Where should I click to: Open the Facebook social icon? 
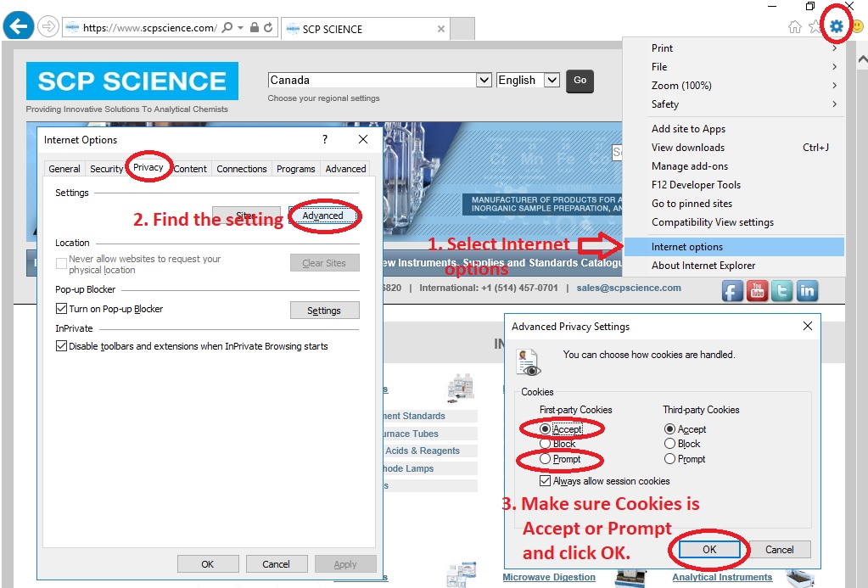[x=732, y=291]
